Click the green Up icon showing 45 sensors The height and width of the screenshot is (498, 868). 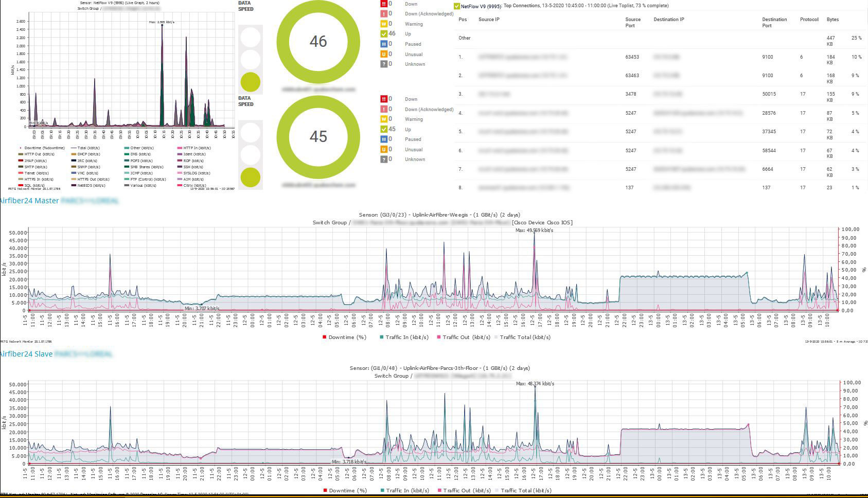pyautogui.click(x=383, y=129)
